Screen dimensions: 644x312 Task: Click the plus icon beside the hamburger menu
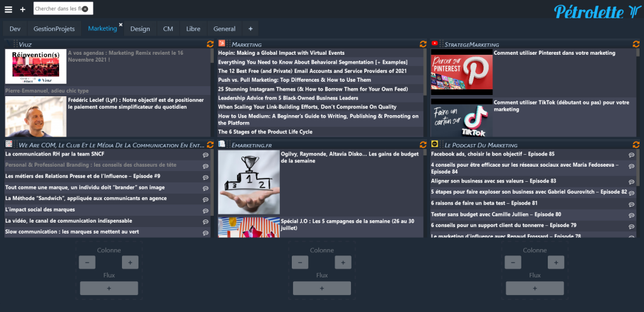[x=23, y=9]
